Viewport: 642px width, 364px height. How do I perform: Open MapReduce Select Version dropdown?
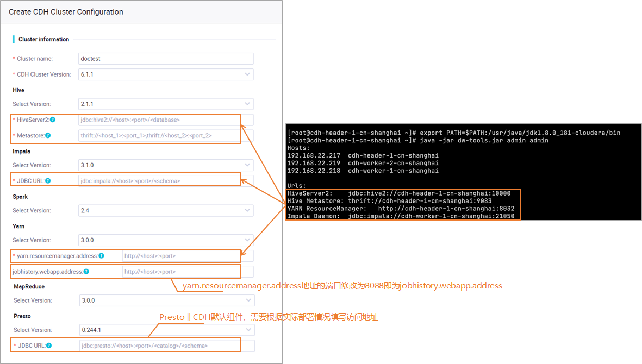point(167,300)
